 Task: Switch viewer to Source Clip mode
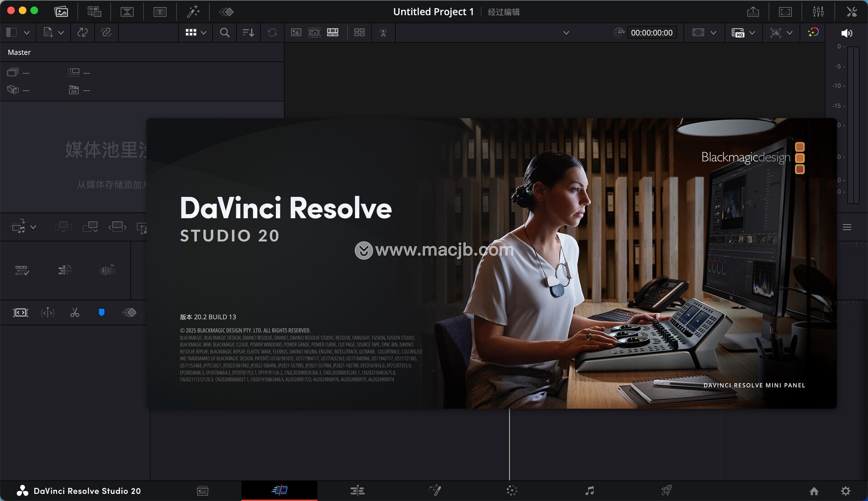pos(296,33)
